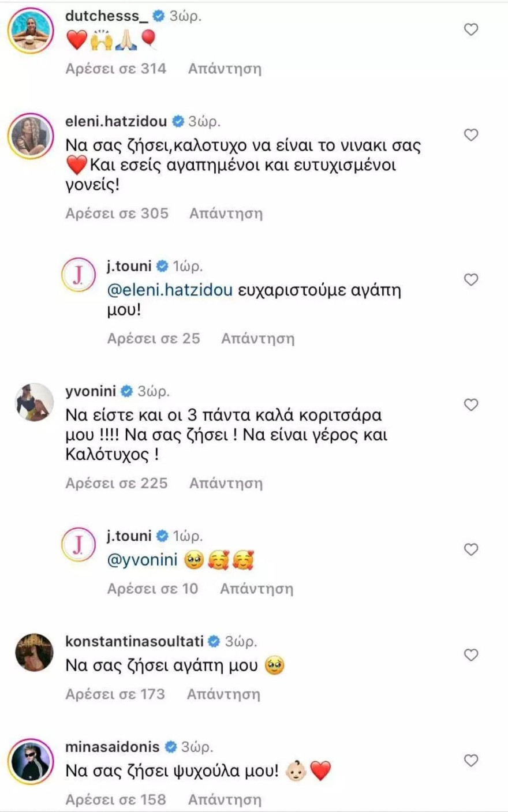Image resolution: width=508 pixels, height=812 pixels.
Task: Tap the heart icon beside minasaidonis's comment
Action: pos(470,761)
